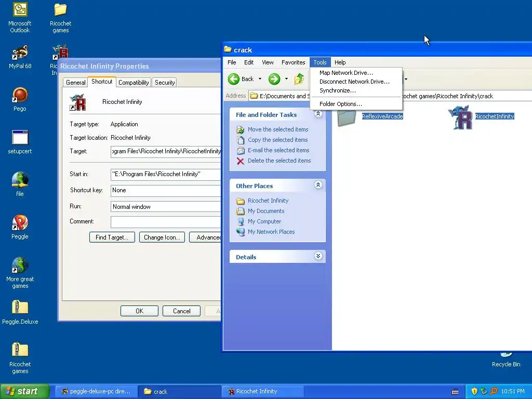The image size is (532, 399).
Task: Switch to Ricochet Infinity taskbar button
Action: click(262, 392)
